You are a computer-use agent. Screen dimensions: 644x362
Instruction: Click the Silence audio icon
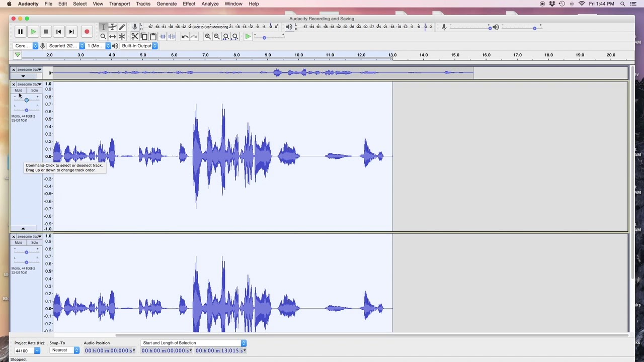point(172,37)
